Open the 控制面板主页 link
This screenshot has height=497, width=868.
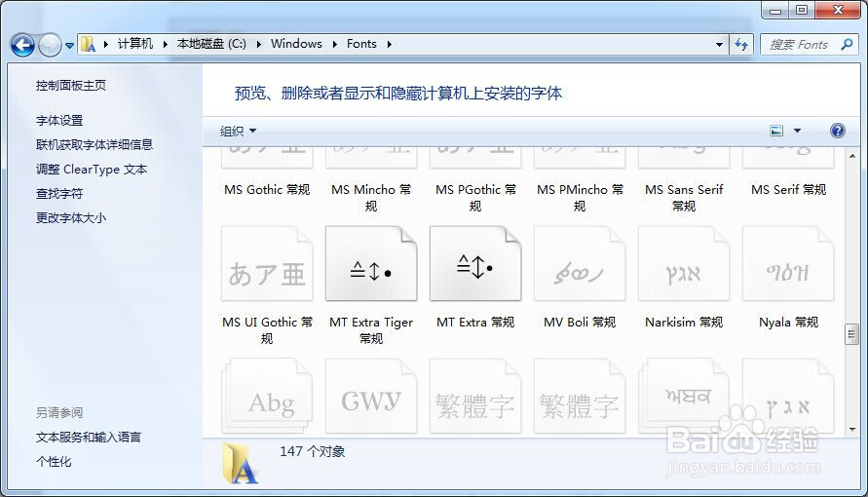click(71, 85)
